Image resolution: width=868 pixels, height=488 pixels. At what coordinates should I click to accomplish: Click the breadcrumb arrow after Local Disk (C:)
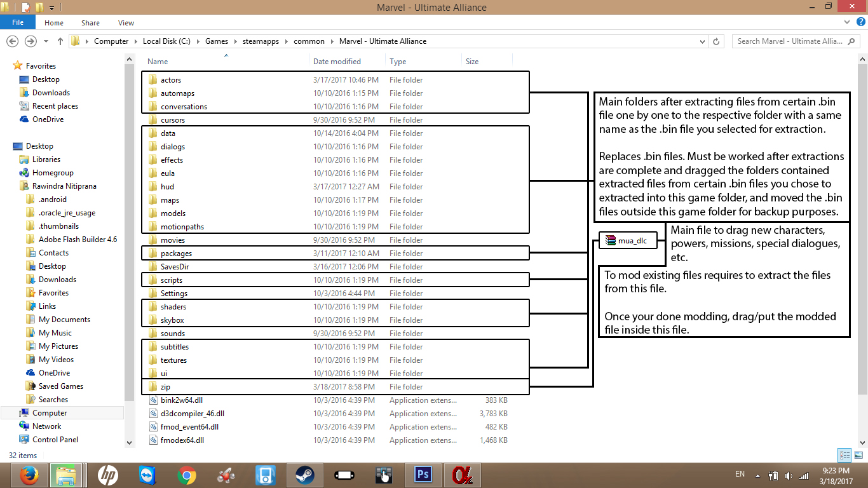198,41
